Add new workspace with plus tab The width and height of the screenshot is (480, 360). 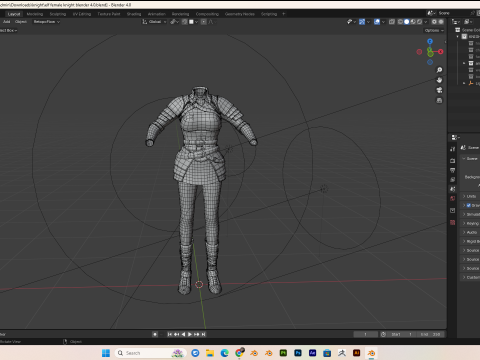pos(284,14)
